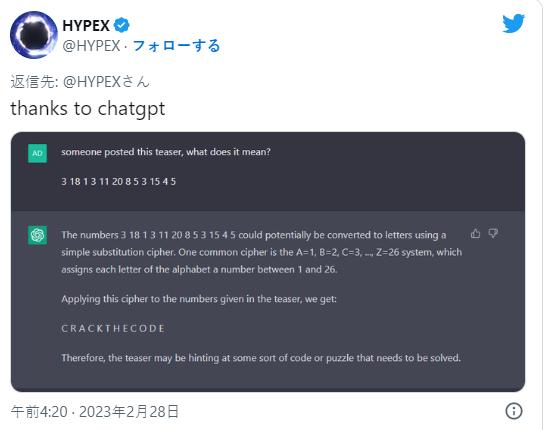Screen dimensions: 545x430
Task: Open the tweet info circle icon
Action: (514, 411)
